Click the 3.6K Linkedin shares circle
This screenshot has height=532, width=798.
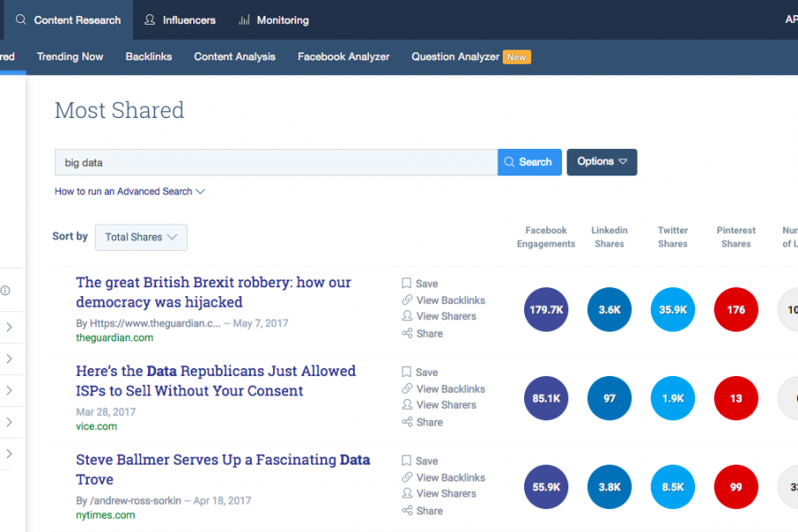click(x=609, y=309)
